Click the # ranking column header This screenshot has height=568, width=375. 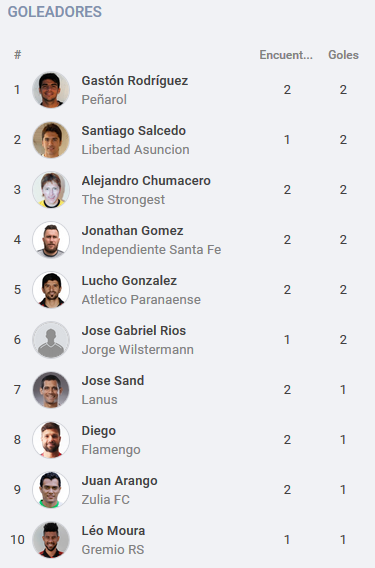pos(17,55)
